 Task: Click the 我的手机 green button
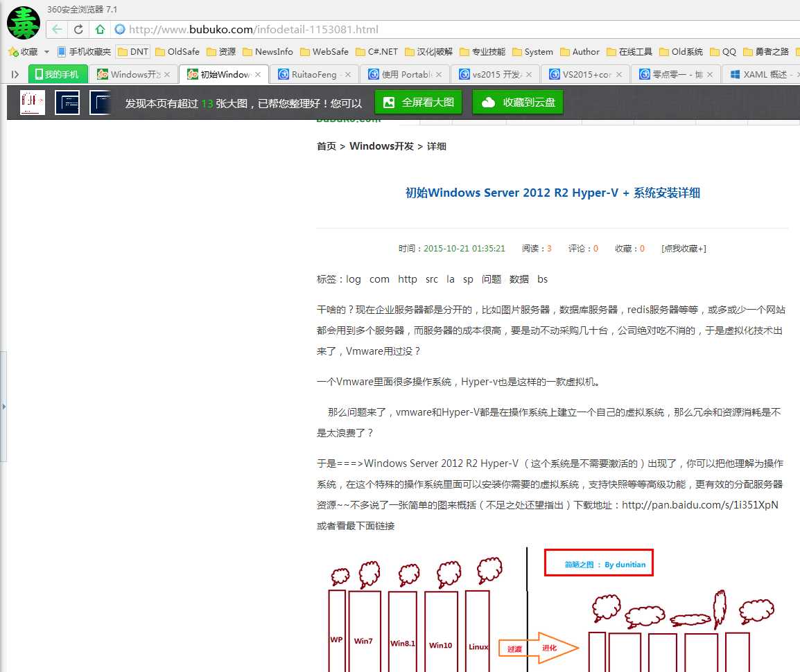(x=58, y=74)
